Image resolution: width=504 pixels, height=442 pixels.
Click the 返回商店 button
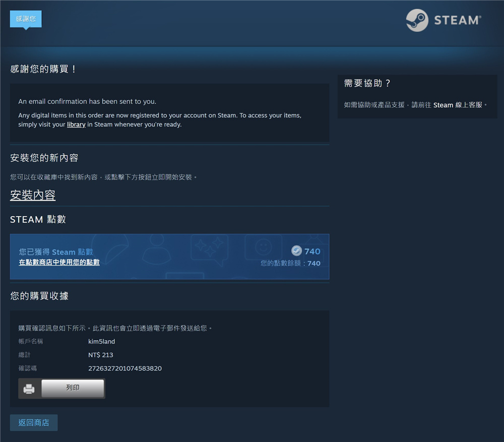coord(34,422)
